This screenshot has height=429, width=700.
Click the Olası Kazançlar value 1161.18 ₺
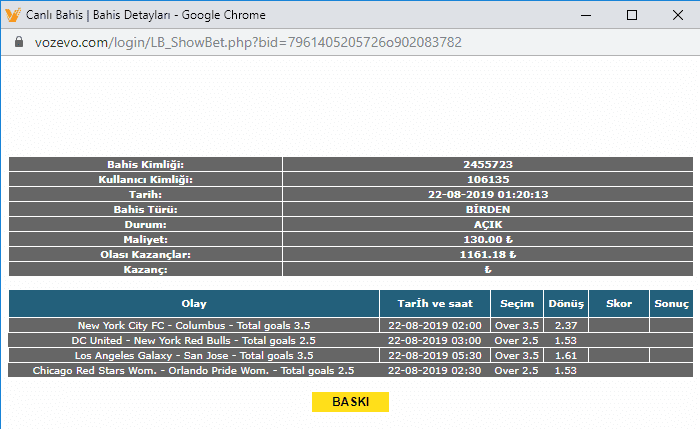point(488,254)
